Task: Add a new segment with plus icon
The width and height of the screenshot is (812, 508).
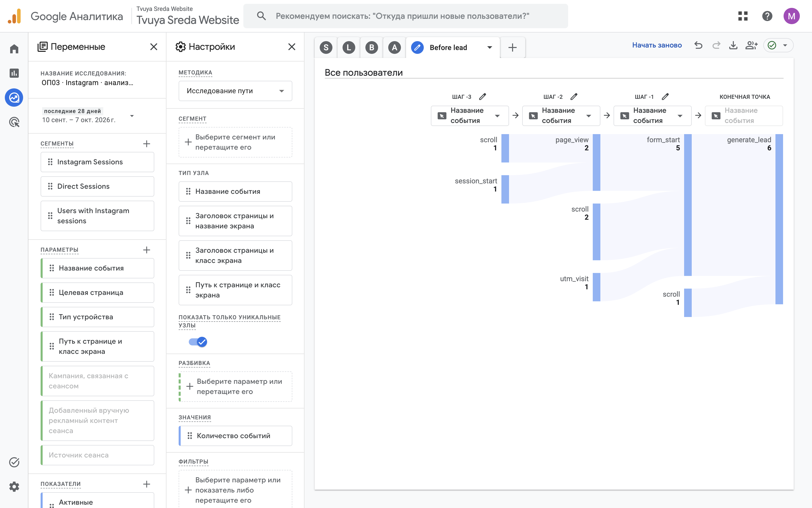Action: 147,144
